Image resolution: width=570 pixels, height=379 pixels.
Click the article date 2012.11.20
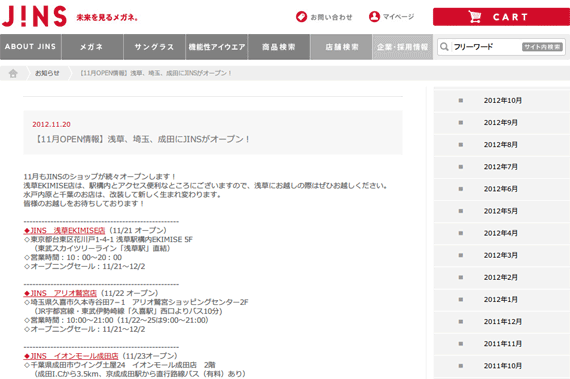[51, 125]
